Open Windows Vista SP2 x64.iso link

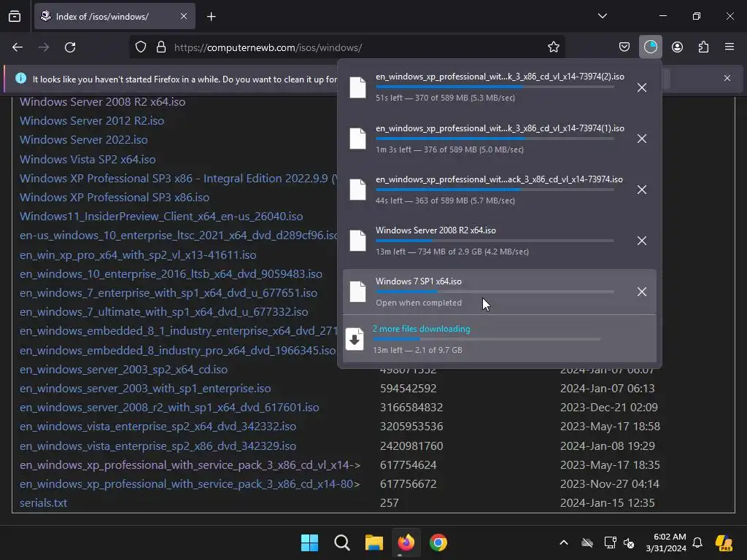click(x=88, y=159)
